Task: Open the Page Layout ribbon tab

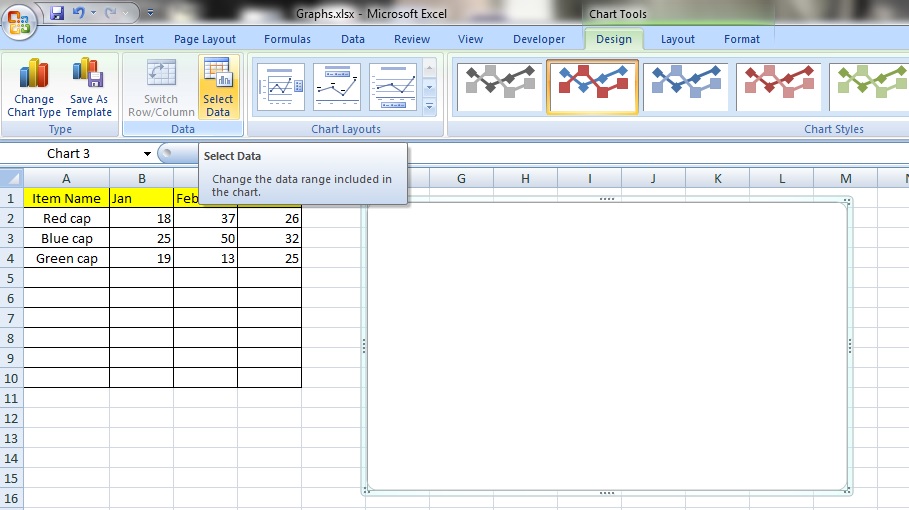Action: pos(205,39)
